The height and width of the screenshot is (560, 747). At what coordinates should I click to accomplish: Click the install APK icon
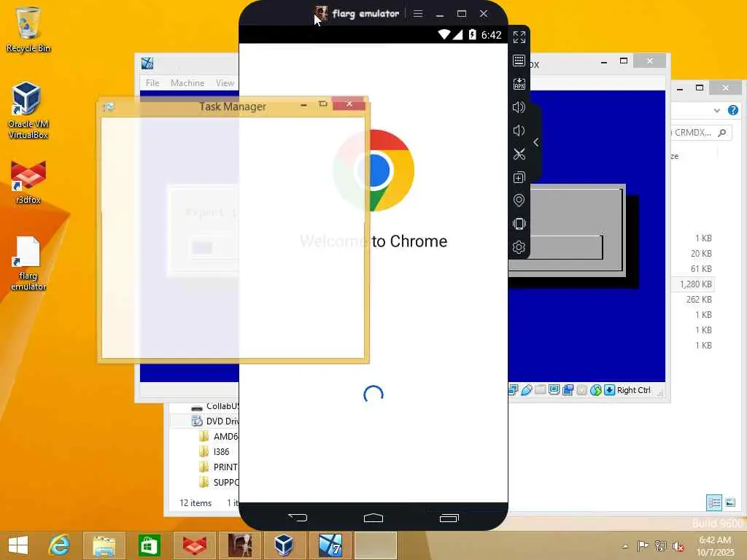pos(519,84)
